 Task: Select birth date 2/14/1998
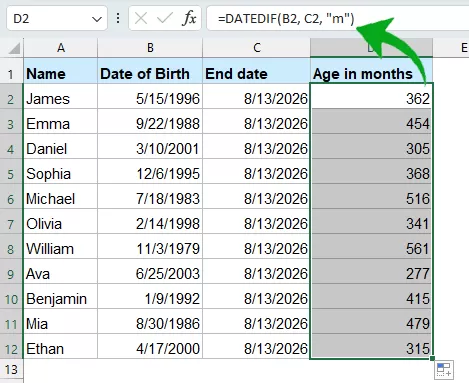[x=150, y=221]
